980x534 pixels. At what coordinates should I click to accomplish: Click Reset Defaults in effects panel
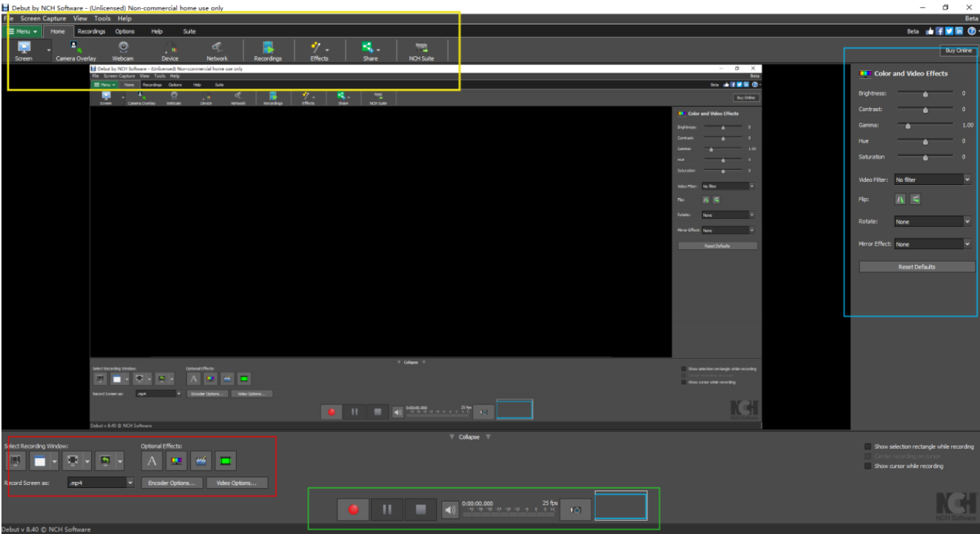coord(916,266)
